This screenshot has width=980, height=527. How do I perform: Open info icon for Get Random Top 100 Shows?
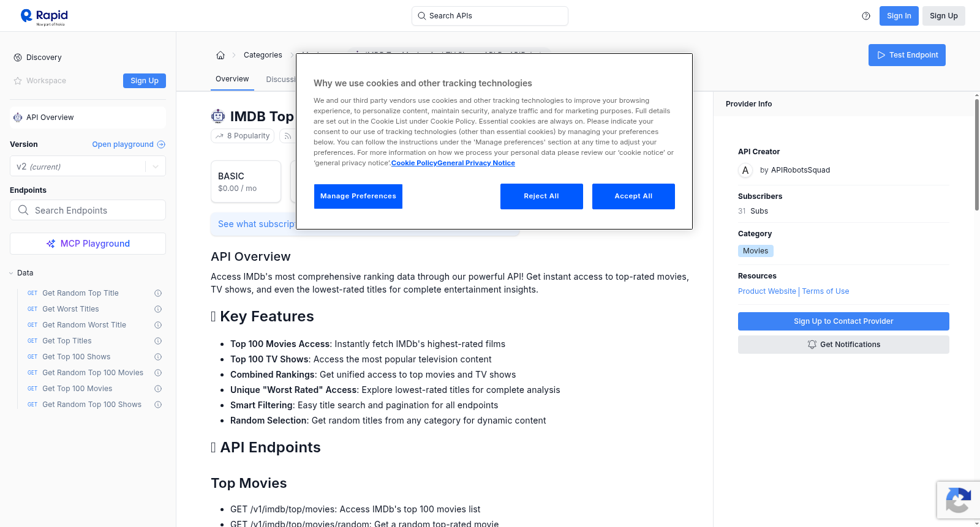(158, 405)
